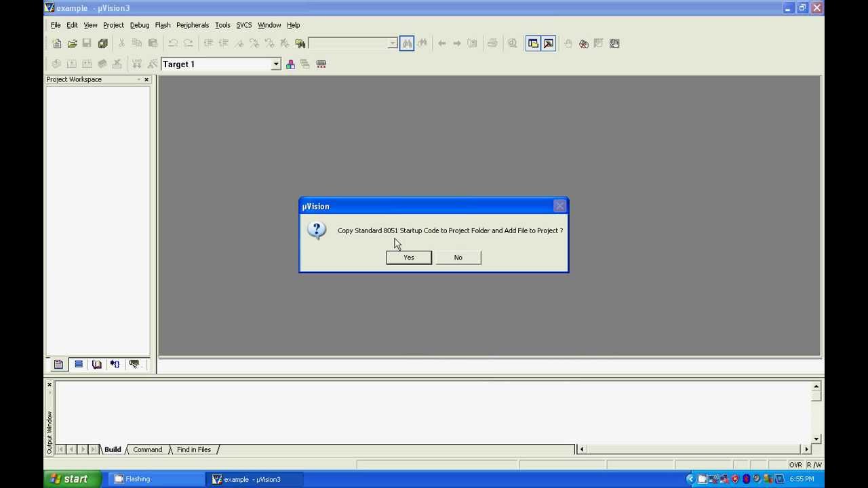Open the Debug menu
The height and width of the screenshot is (488, 868).
tap(140, 25)
